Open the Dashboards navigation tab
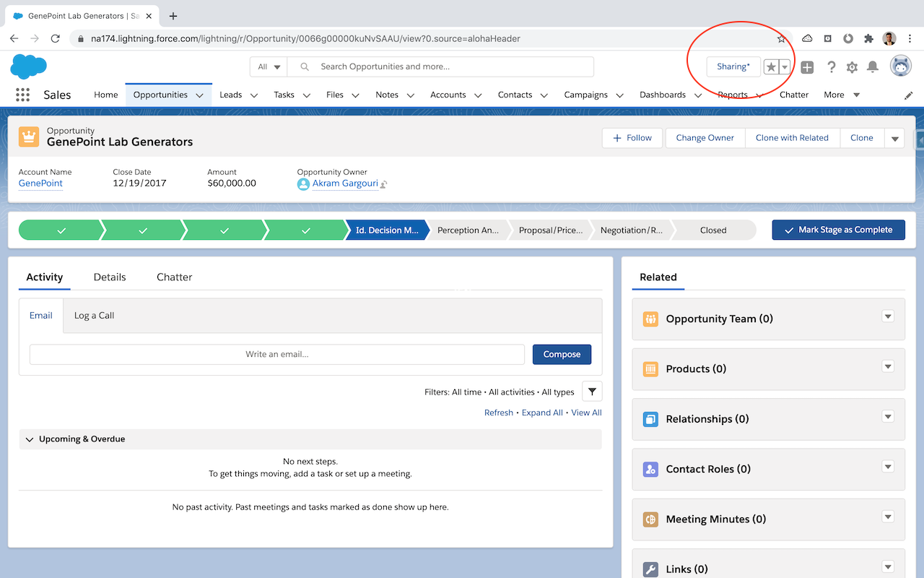Screen dimensions: 924x578 tap(663, 95)
